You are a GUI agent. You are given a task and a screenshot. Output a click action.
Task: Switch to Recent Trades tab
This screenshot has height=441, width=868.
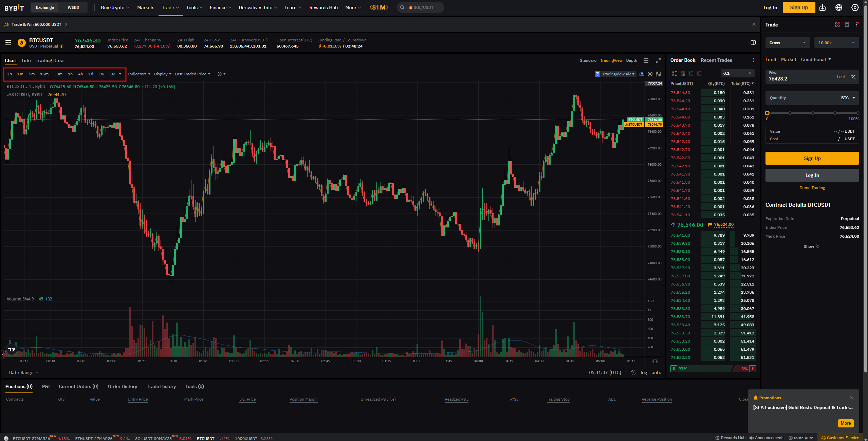(x=716, y=60)
